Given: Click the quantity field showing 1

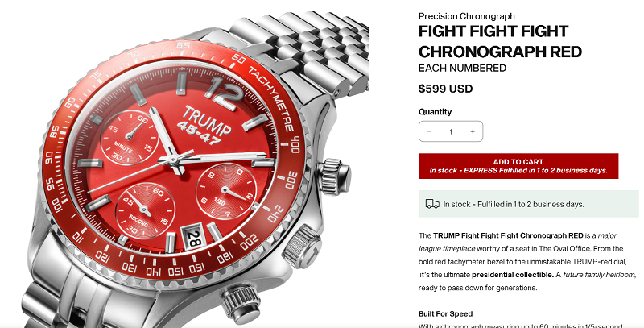Looking at the screenshot, I should click(451, 131).
